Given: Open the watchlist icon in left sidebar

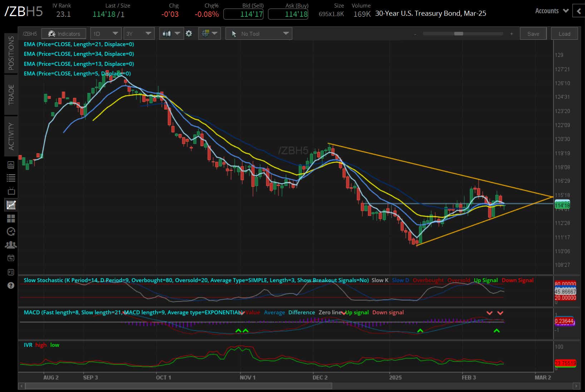Looking at the screenshot, I should click(x=11, y=178).
